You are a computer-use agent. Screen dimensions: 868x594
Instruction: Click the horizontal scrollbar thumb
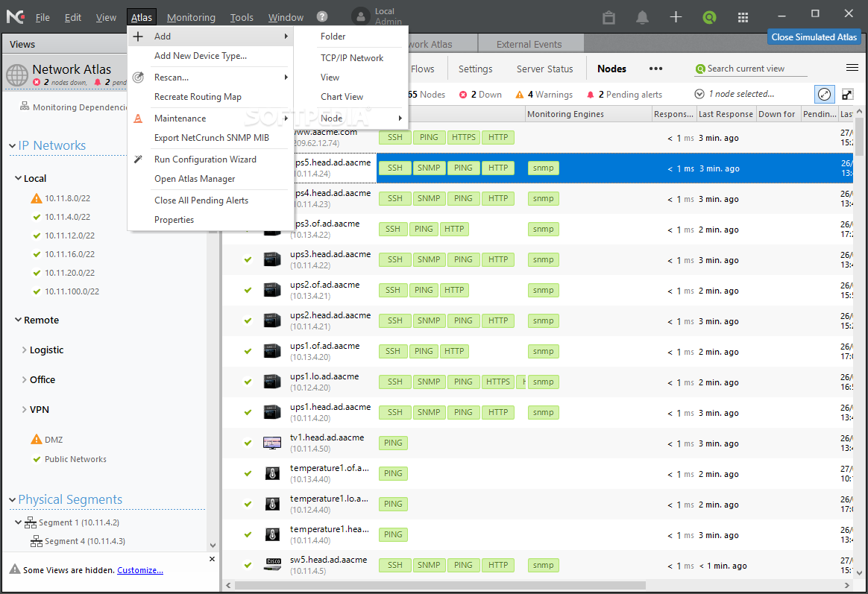pyautogui.click(x=440, y=585)
